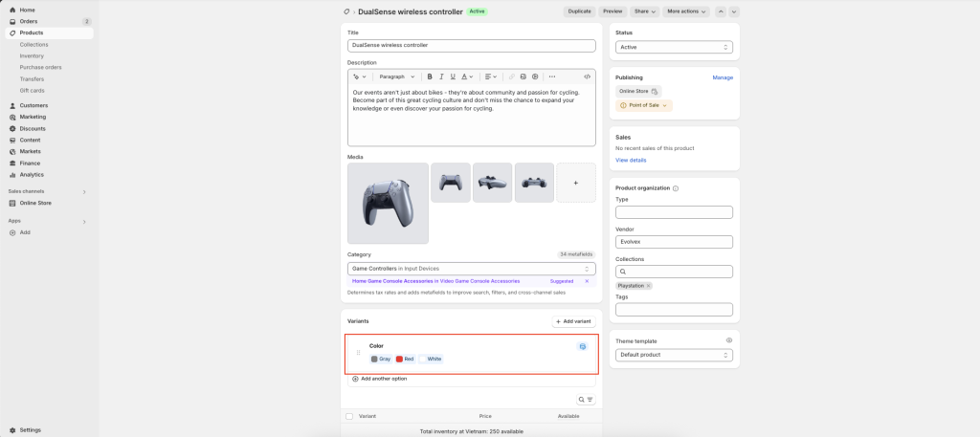Preview theme template eye icon

click(x=728, y=340)
